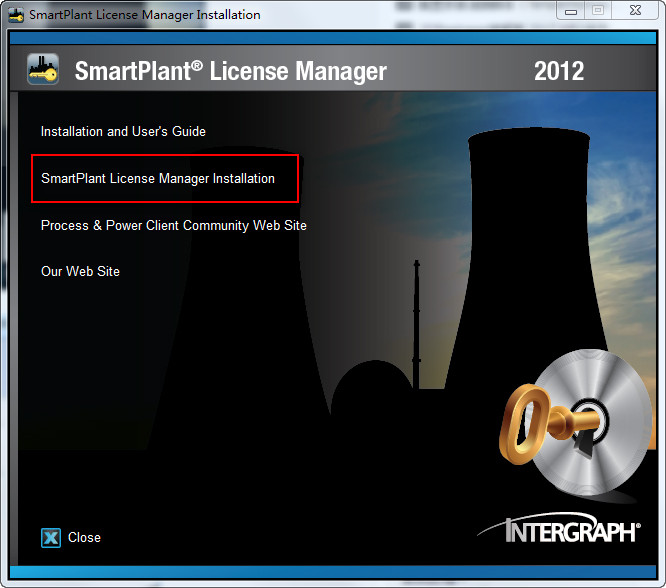Click the gold key and lock graphic

(x=576, y=424)
